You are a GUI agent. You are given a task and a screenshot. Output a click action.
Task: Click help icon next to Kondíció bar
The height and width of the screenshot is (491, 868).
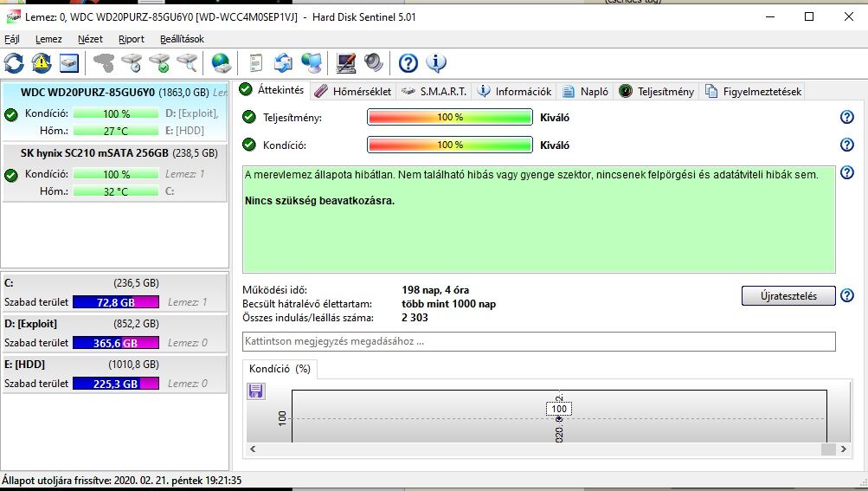[x=847, y=145]
